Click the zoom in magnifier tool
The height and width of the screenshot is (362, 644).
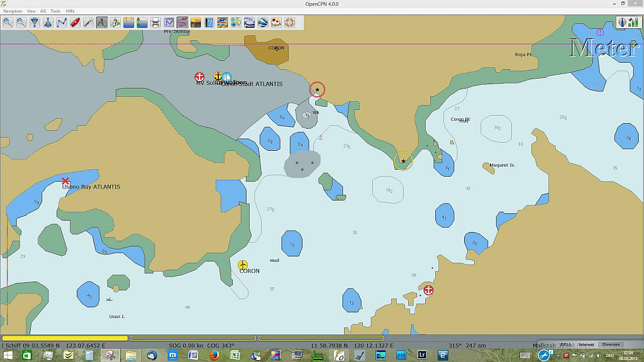coord(8,23)
